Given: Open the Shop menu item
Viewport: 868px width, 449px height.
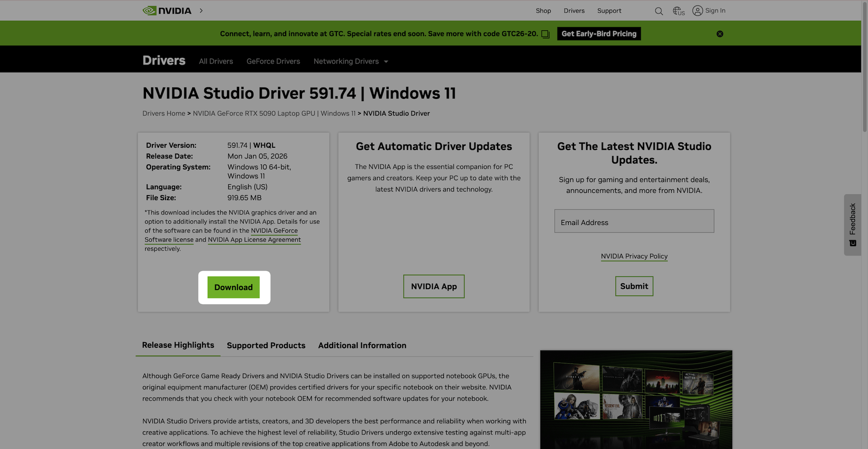Looking at the screenshot, I should point(543,10).
